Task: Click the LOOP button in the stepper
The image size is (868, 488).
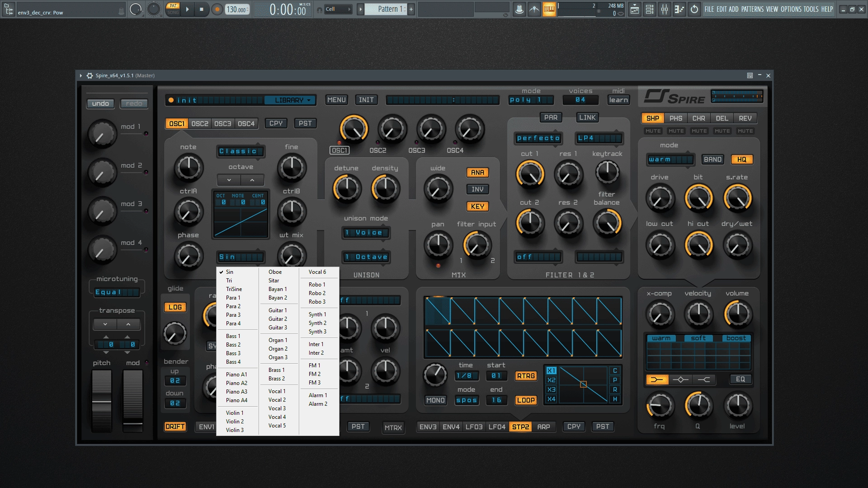Action: click(x=526, y=400)
